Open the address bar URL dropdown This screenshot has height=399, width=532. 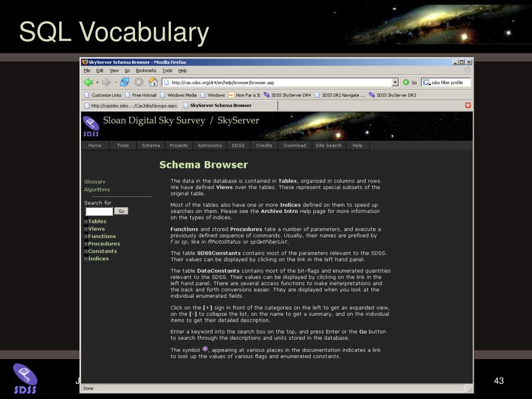tap(395, 83)
